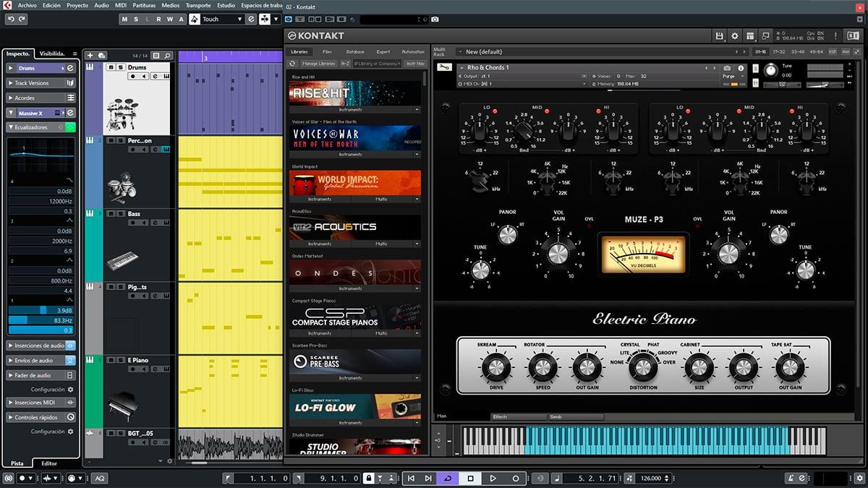Click the snapshot camera icon in instrument header
868x488 pixels.
[727, 68]
